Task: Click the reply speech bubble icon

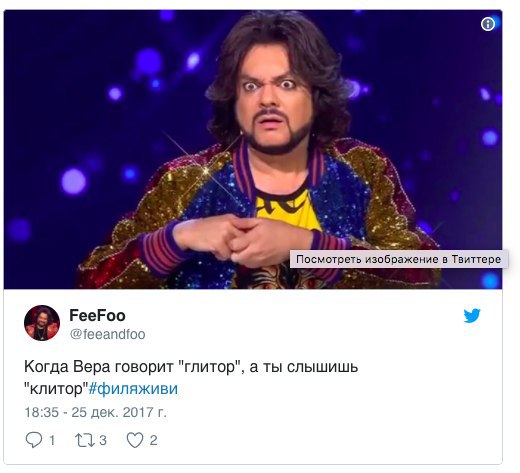Action: pos(34,440)
